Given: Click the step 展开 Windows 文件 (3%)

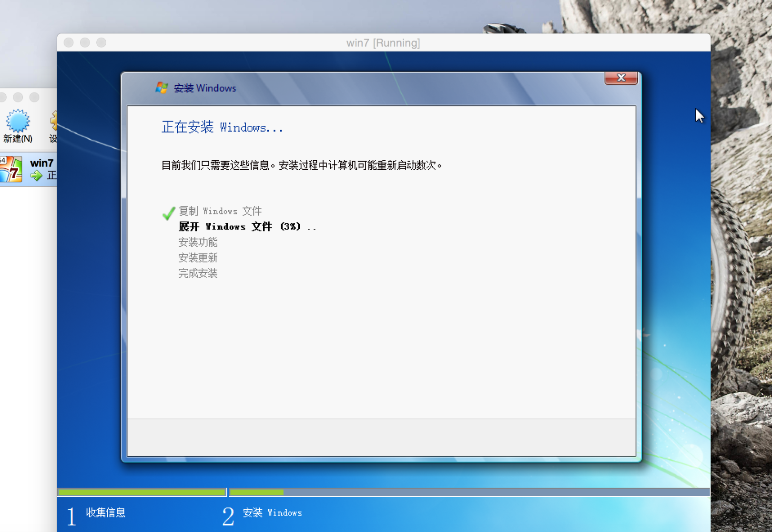Looking at the screenshot, I should tap(247, 226).
